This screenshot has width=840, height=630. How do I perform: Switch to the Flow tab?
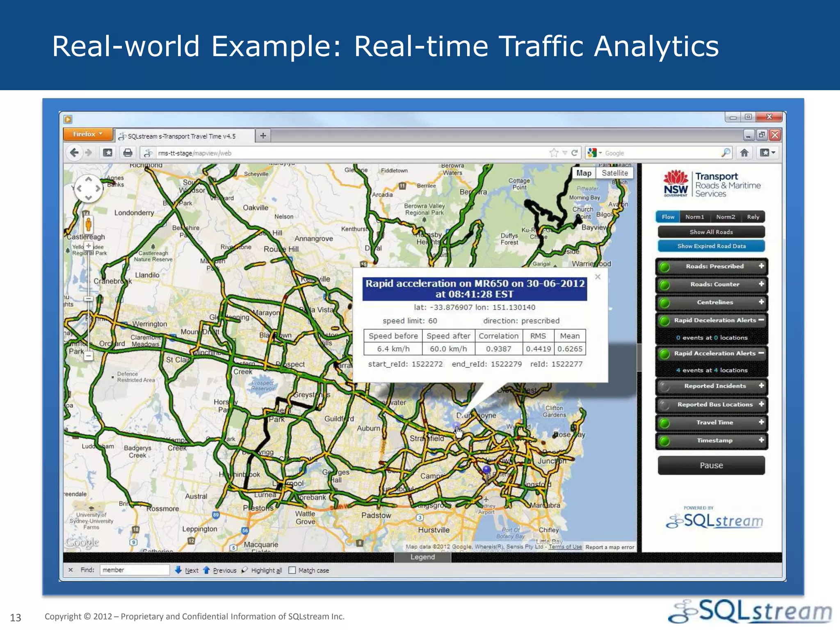[x=668, y=217]
